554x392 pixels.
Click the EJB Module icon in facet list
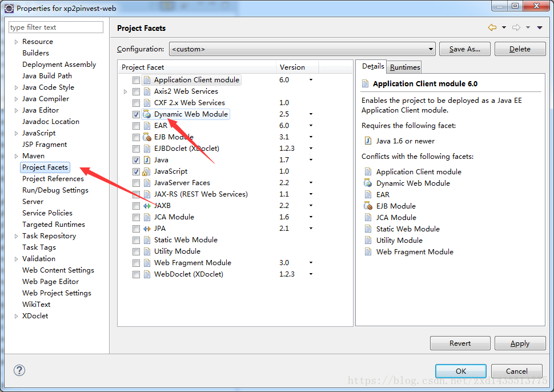[147, 137]
